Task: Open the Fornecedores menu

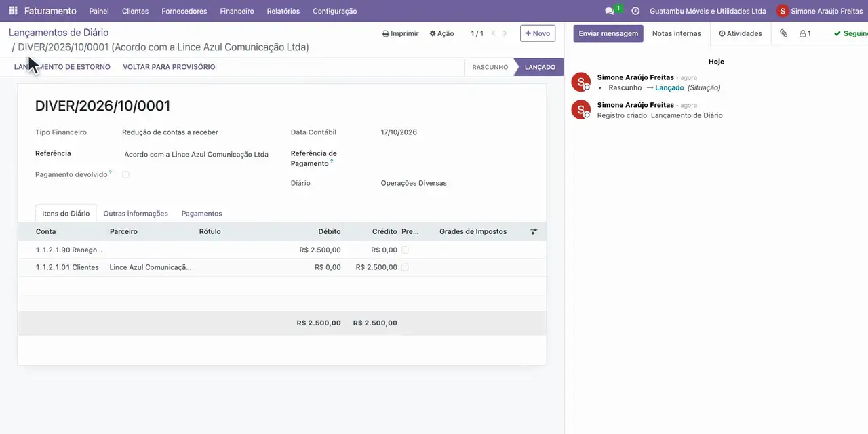Action: point(184,11)
